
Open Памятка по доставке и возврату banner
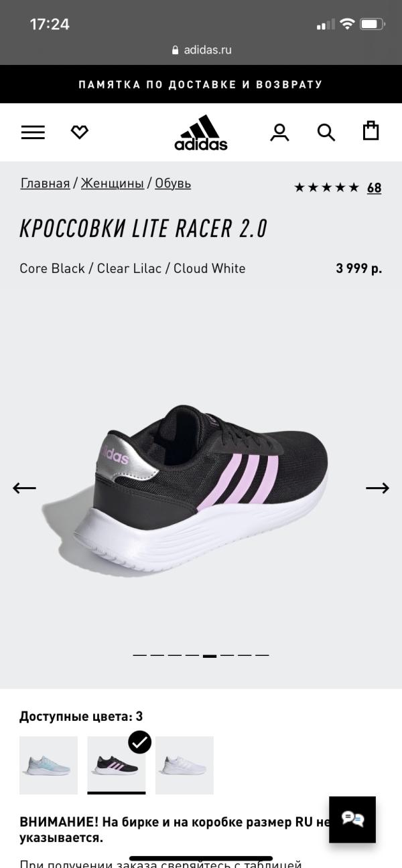coord(201,84)
